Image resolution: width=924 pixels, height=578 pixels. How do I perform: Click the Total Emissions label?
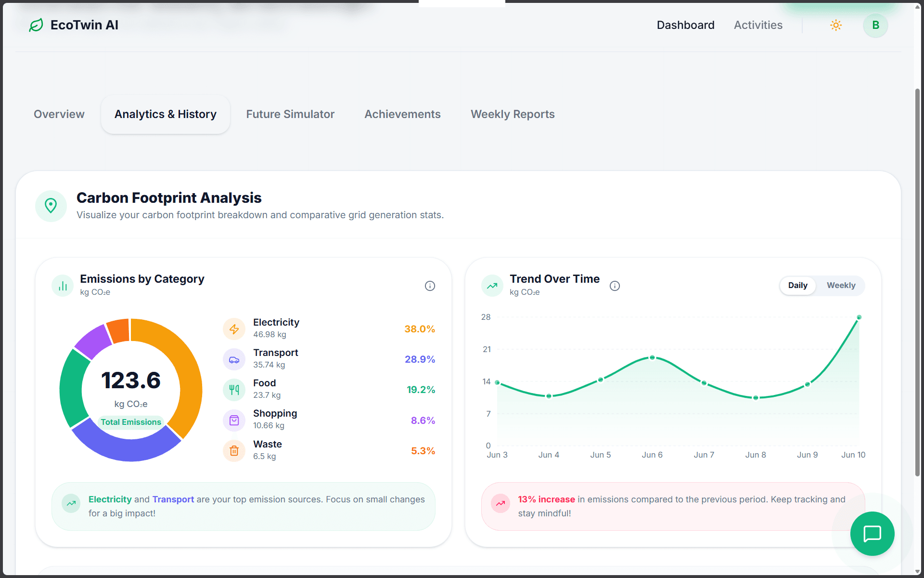click(131, 422)
